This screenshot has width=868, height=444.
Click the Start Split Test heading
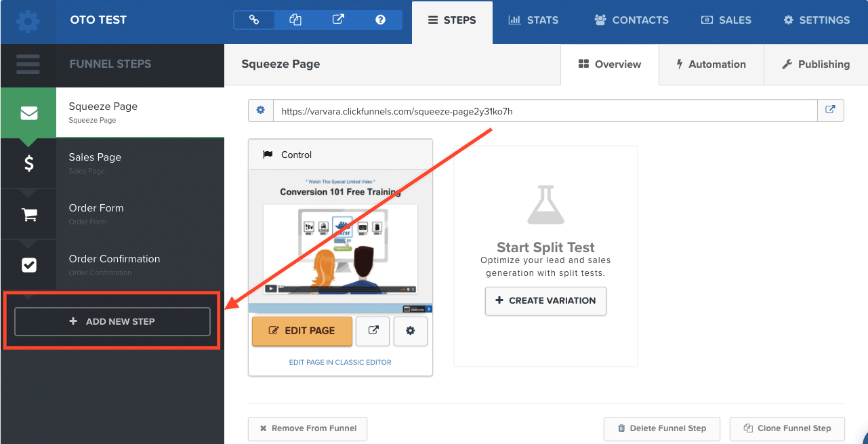545,247
